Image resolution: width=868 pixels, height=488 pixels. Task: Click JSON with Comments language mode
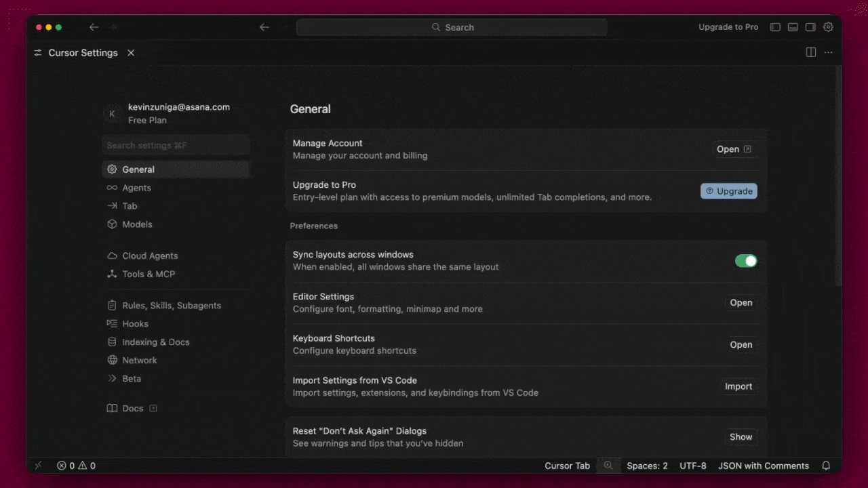tap(764, 466)
